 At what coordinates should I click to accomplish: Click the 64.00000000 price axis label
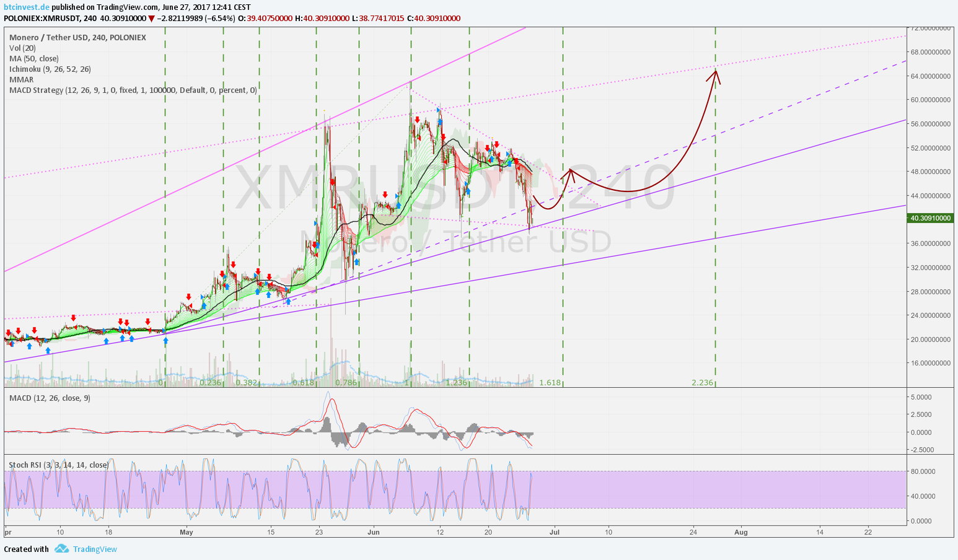tap(931, 76)
